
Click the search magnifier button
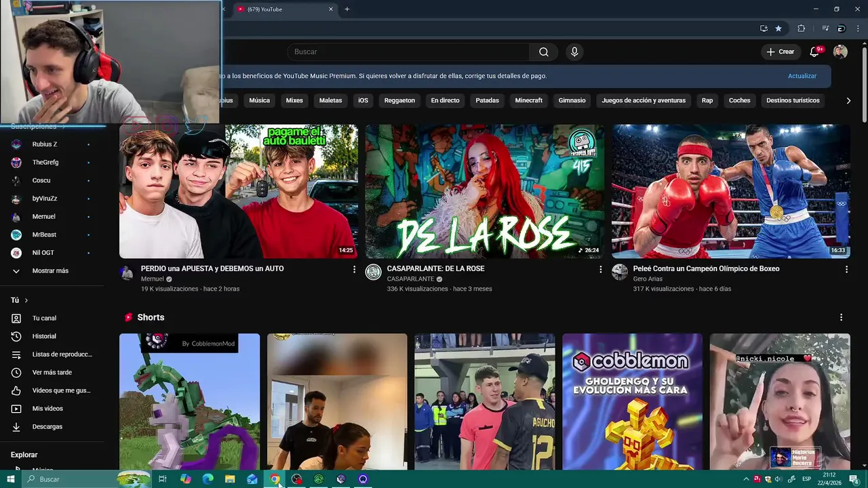pos(543,52)
